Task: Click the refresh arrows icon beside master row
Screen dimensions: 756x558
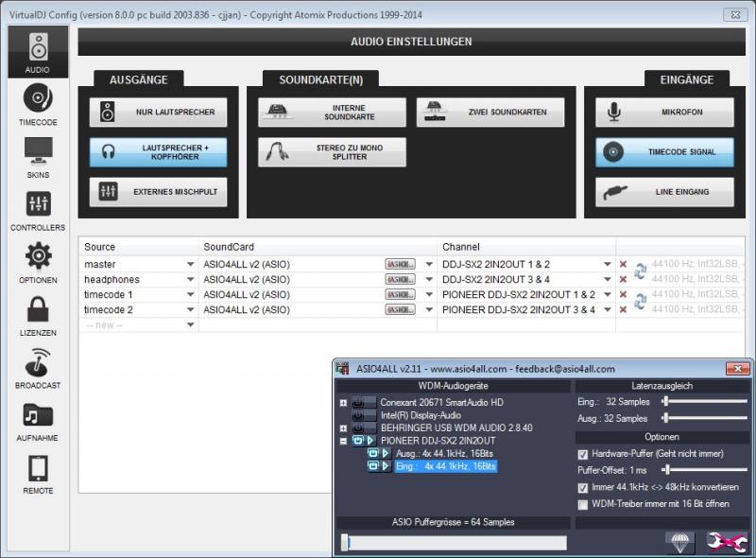Action: 641,270
